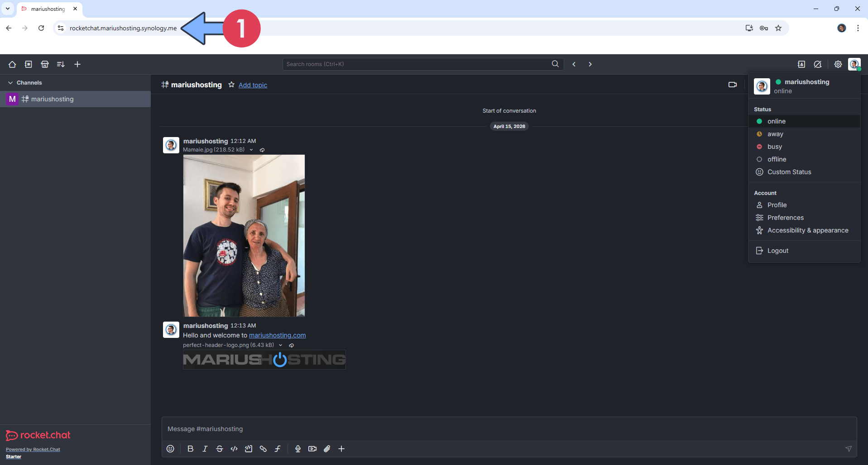Choose Logout in the user menu
The width and height of the screenshot is (868, 465).
click(x=804, y=251)
